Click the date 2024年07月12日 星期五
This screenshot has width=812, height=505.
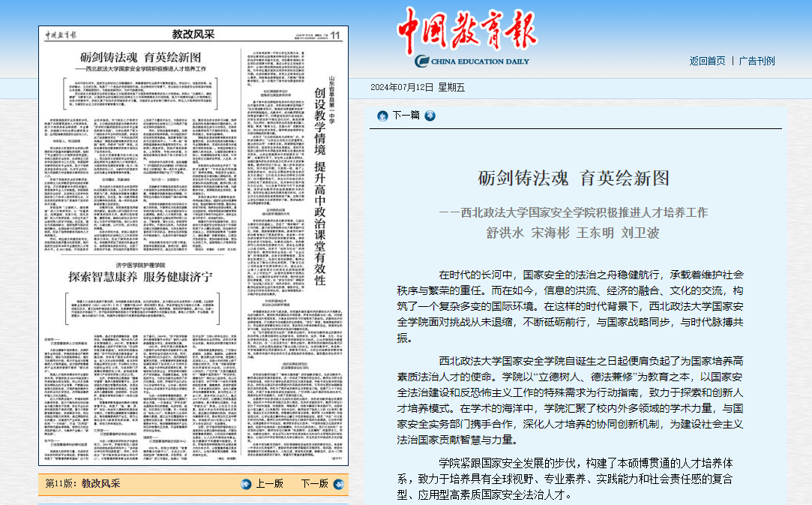[x=417, y=88]
